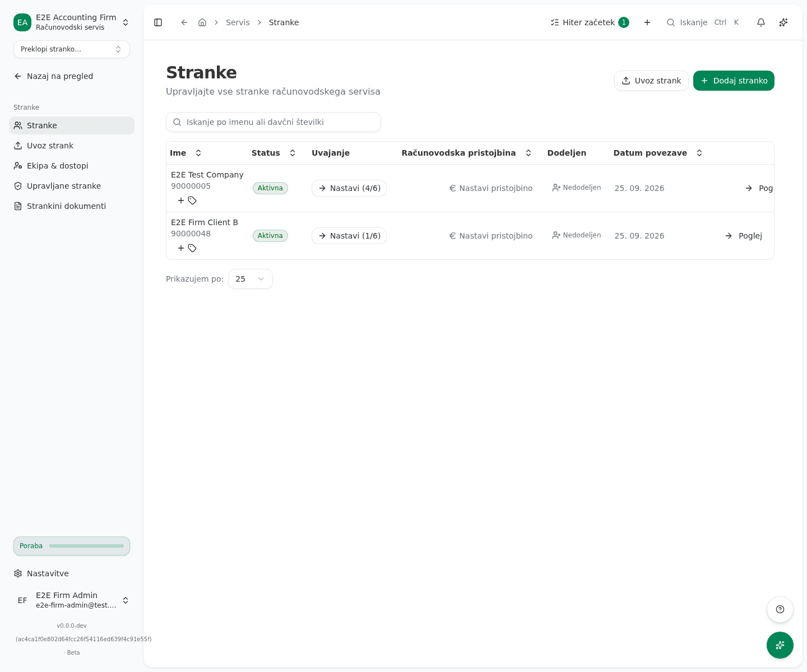
Task: Sort the table by Ime column
Action: point(185,153)
